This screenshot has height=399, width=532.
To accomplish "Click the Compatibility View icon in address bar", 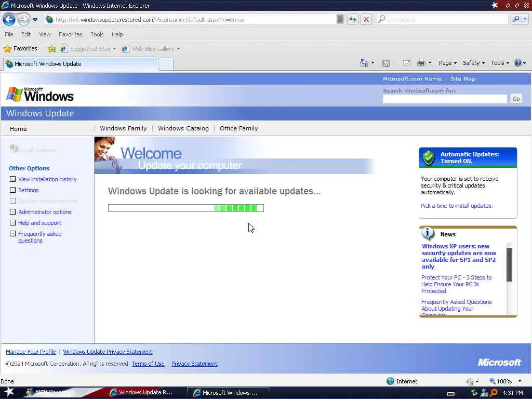I will (x=340, y=19).
